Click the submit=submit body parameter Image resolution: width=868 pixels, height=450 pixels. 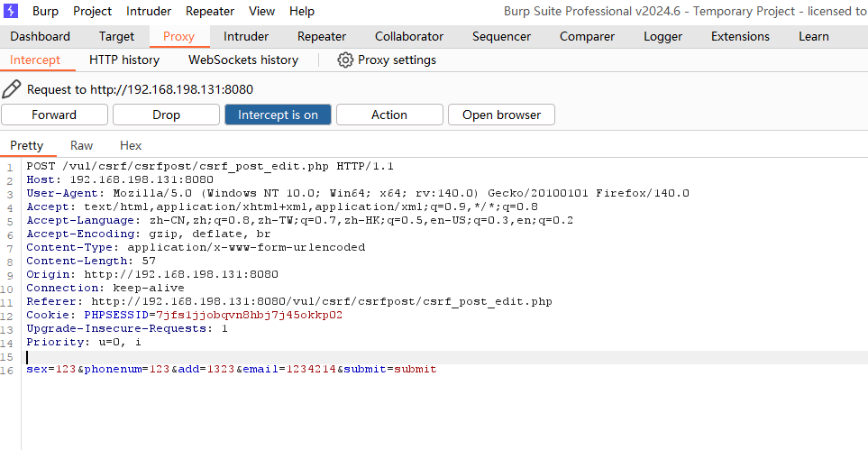(390, 369)
